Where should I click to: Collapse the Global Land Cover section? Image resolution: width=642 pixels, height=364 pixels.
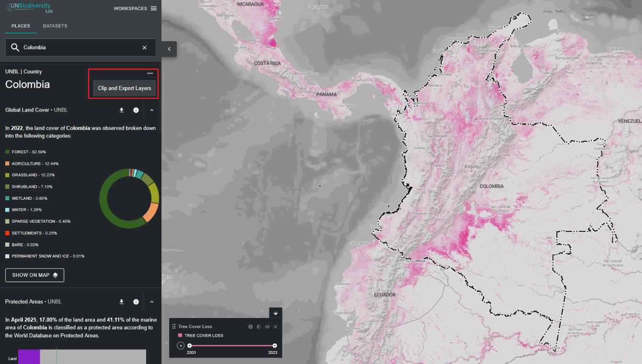(x=151, y=110)
